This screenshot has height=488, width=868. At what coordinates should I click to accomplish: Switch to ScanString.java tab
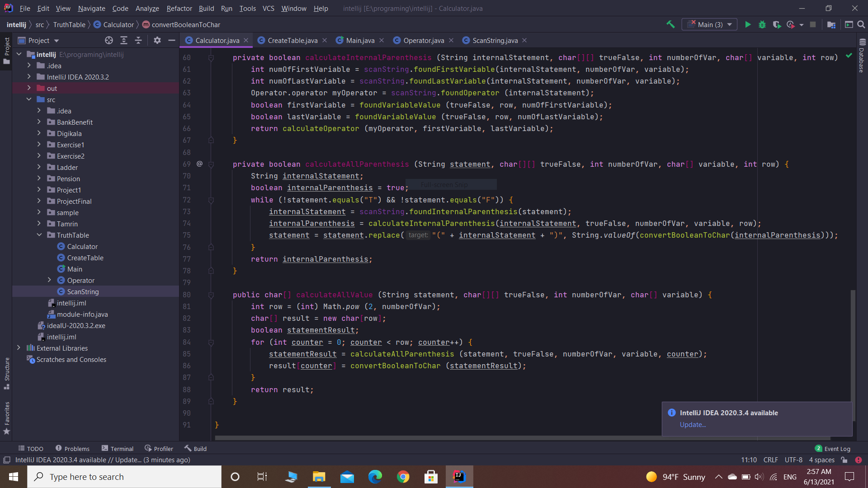pos(495,40)
